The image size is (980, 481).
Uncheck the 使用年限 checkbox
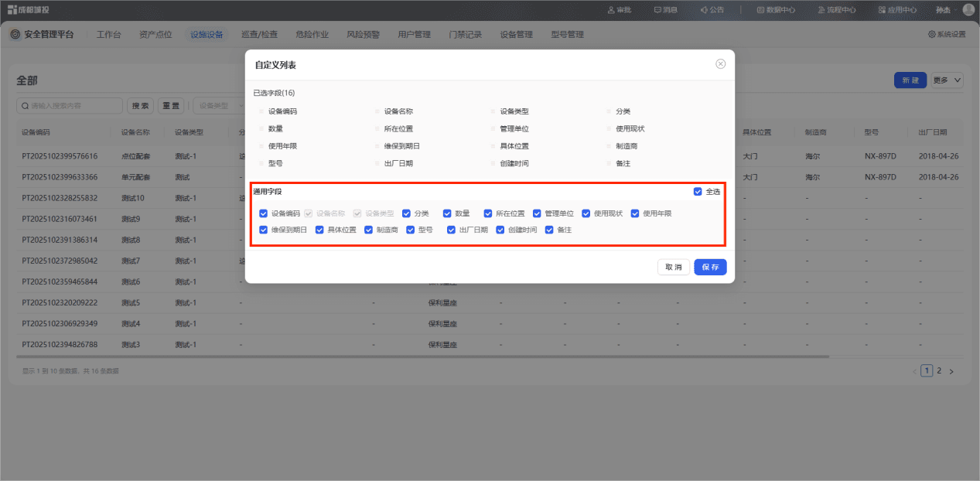[636, 213]
